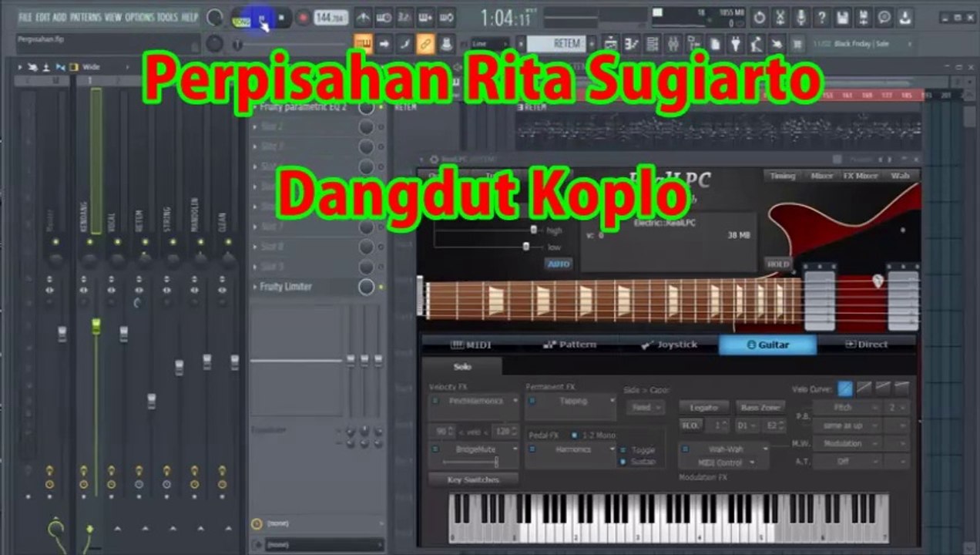Enable the Harmonics pedal FX checkbox
Viewport: 980px width, 555px height.
(532, 449)
